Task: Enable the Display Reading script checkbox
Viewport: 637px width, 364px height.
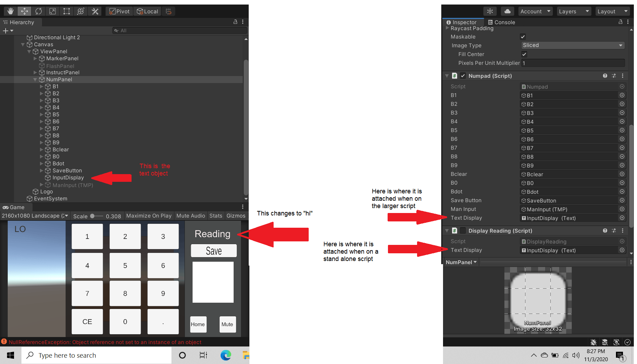Action: (x=463, y=231)
